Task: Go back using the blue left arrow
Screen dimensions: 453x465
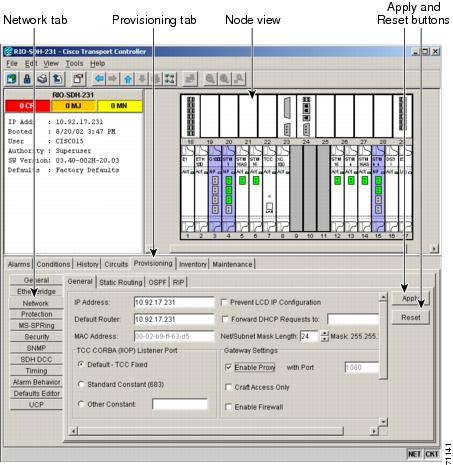Action: 99,79
